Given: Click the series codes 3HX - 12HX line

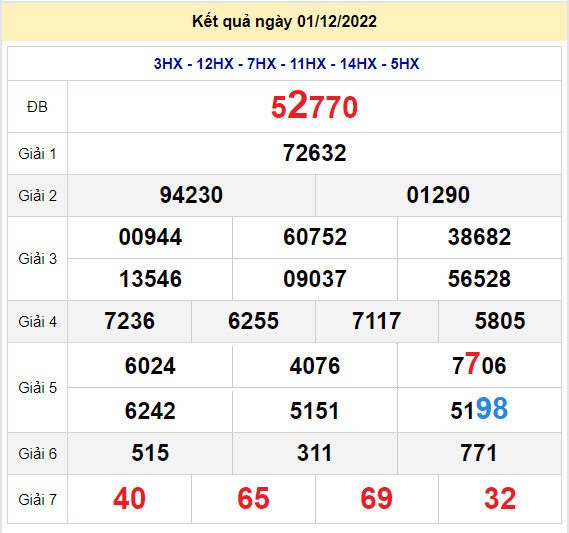Looking at the screenshot, I should (286, 64).
